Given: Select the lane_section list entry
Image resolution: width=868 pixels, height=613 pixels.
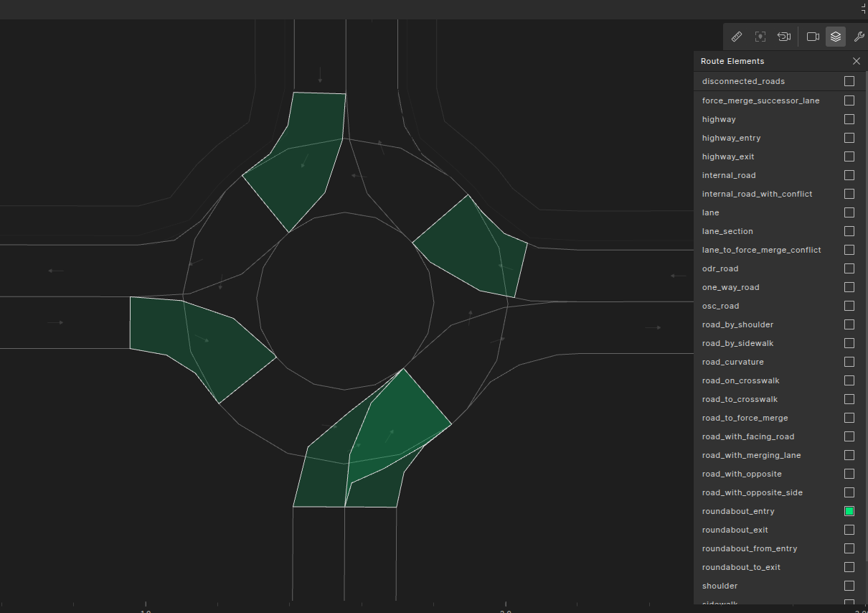Looking at the screenshot, I should (727, 231).
